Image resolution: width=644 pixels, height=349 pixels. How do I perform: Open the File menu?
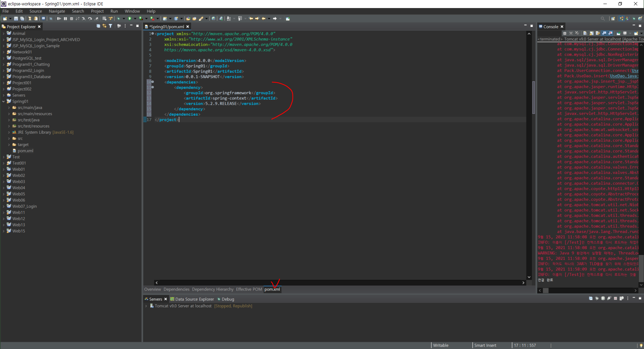pyautogui.click(x=6, y=11)
